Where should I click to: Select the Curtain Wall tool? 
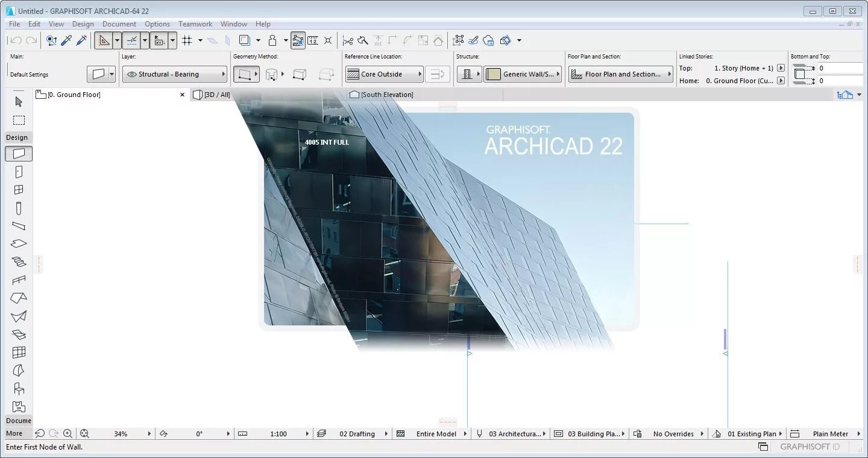click(x=19, y=353)
